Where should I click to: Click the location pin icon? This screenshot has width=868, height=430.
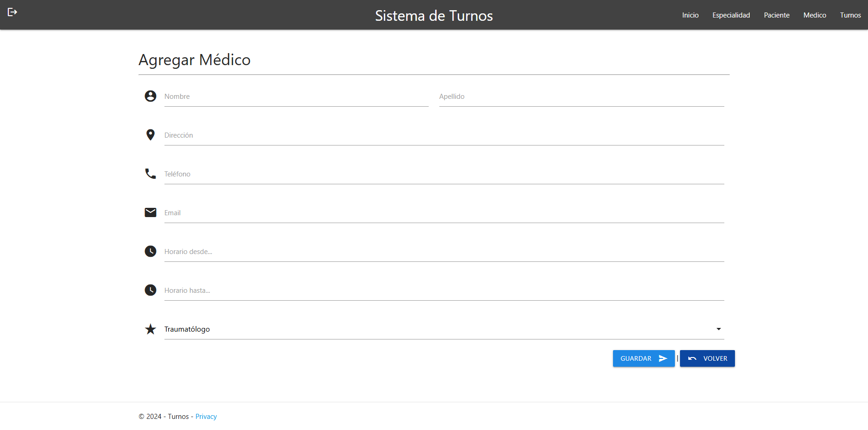coord(150,135)
